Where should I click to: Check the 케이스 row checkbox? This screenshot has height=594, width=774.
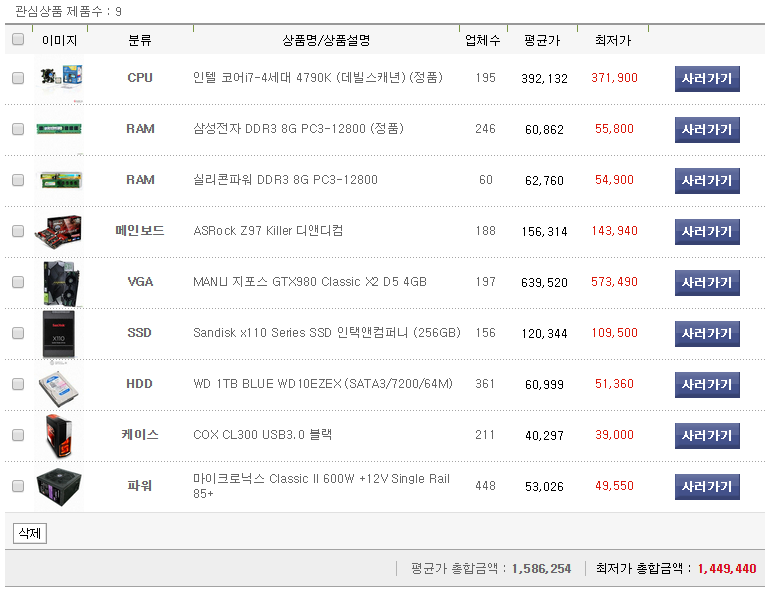[18, 435]
